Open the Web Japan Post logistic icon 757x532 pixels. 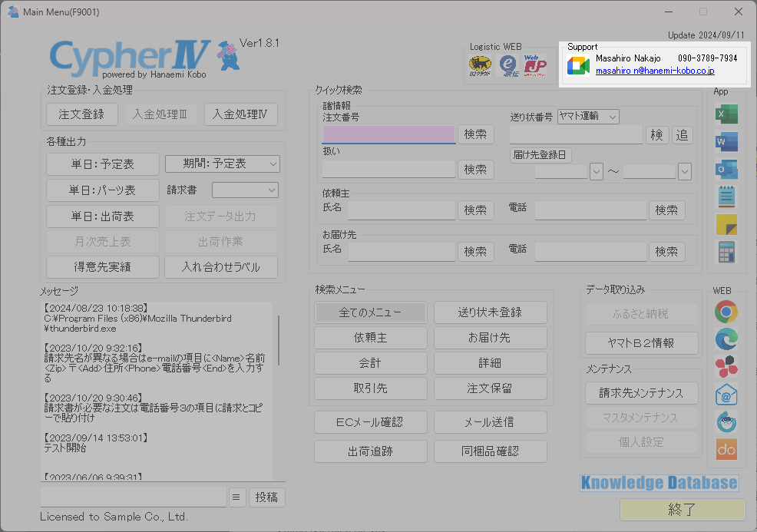[x=535, y=65]
